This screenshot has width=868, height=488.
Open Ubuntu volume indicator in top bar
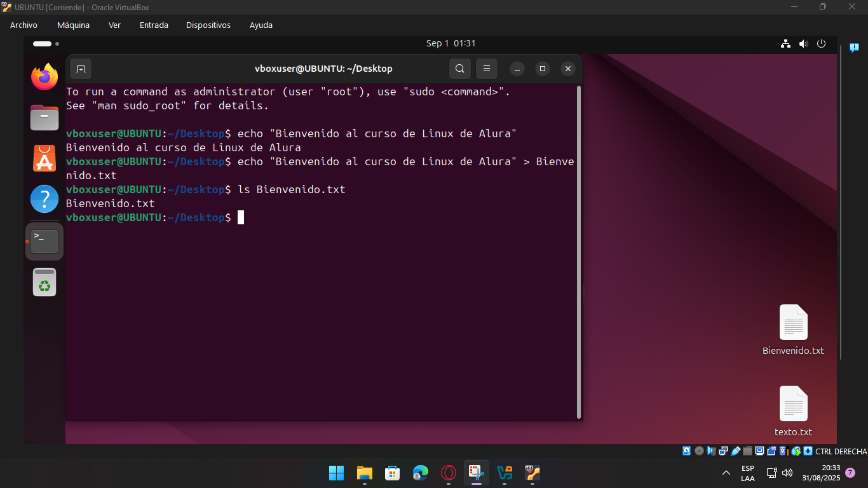coord(803,44)
